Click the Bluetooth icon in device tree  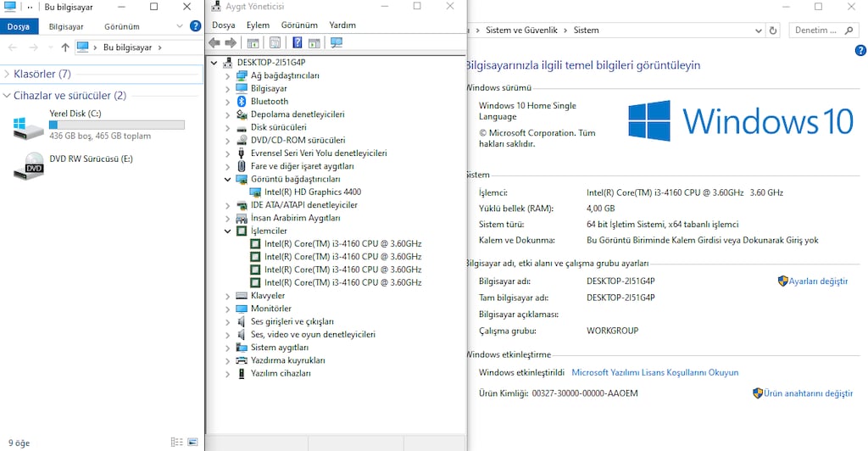tap(242, 101)
